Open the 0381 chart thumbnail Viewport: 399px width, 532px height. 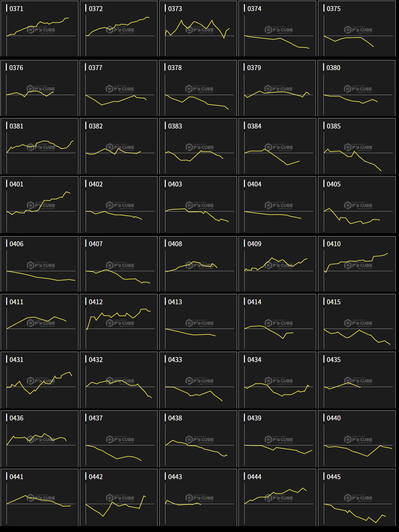pos(40,146)
